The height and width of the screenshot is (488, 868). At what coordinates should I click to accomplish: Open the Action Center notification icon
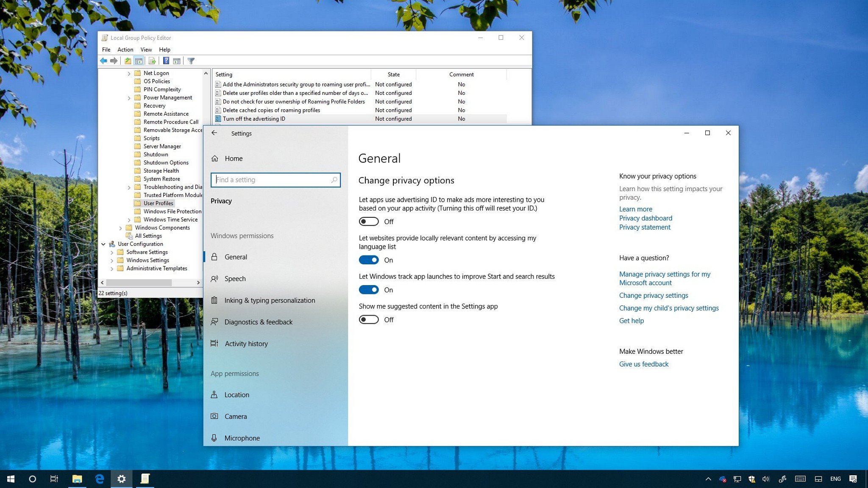pos(853,479)
